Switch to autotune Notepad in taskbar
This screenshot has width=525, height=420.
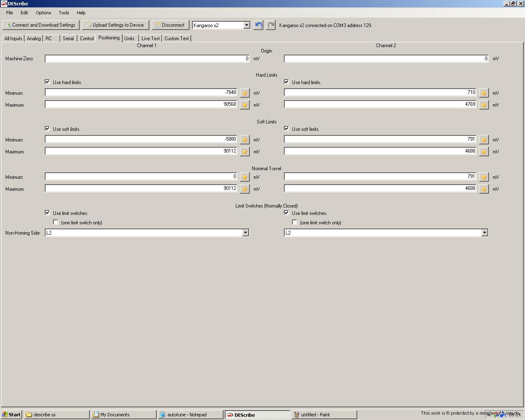tap(190, 415)
